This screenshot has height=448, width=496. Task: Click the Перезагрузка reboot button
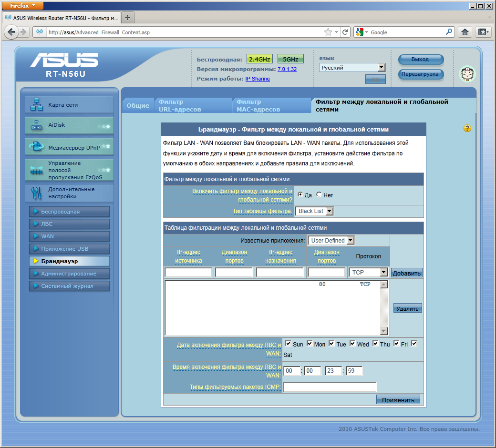pos(421,74)
